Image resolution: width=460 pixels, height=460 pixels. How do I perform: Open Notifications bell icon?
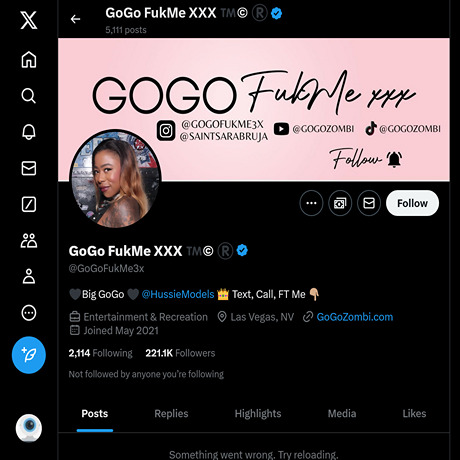tap(29, 132)
